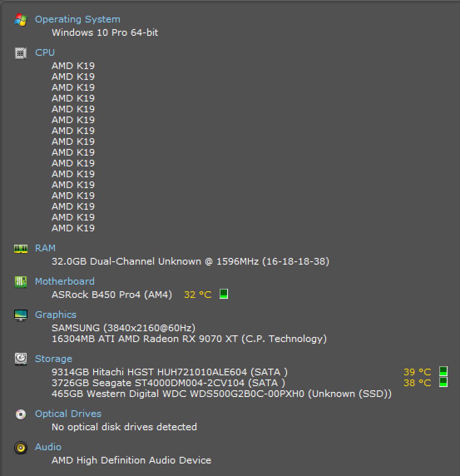Select the No optical disk drives detected text
Viewport: 460px width, 476px height.
pos(124,427)
